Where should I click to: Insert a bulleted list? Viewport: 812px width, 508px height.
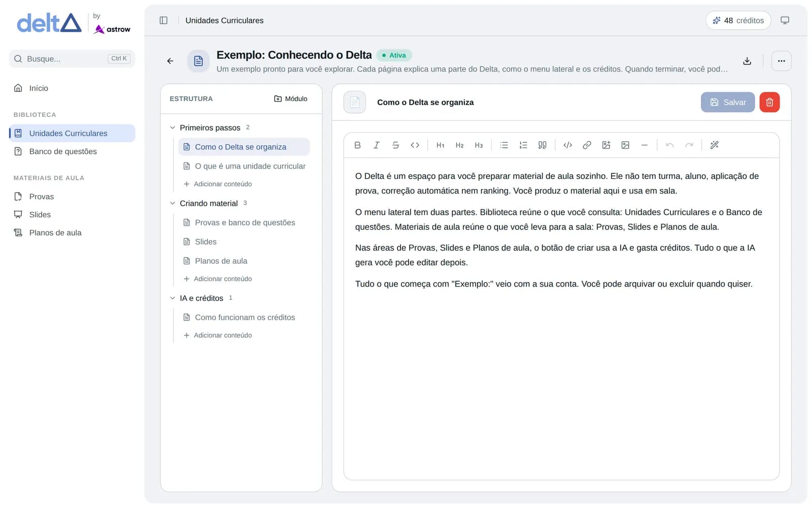click(x=504, y=145)
